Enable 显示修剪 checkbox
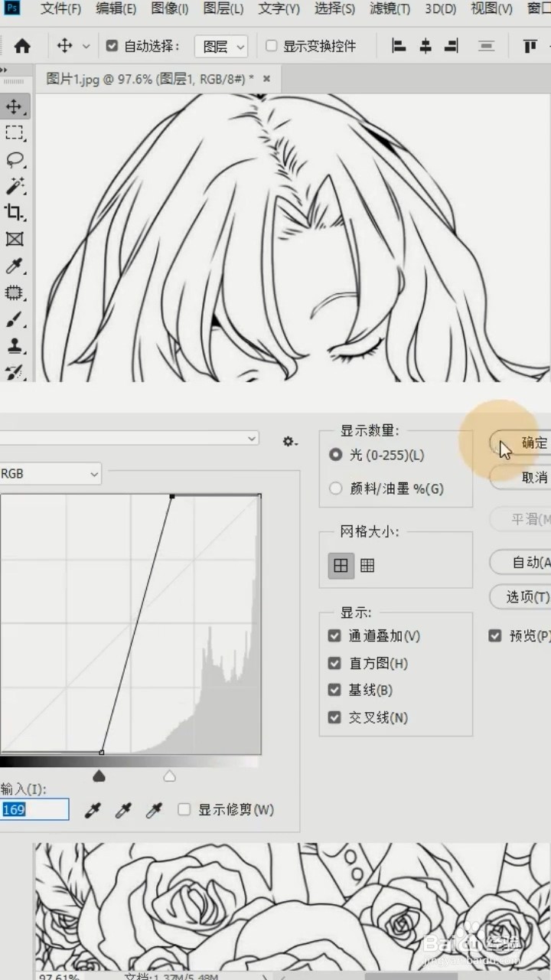This screenshot has width=551, height=980. [184, 809]
